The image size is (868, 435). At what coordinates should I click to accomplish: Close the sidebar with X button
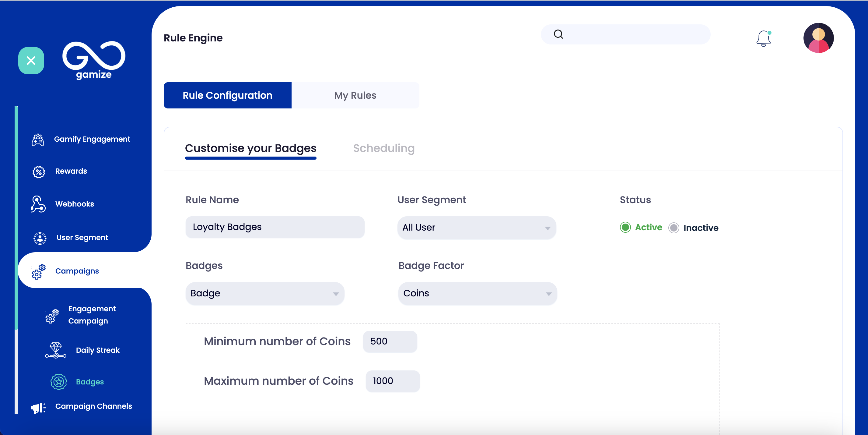31,61
